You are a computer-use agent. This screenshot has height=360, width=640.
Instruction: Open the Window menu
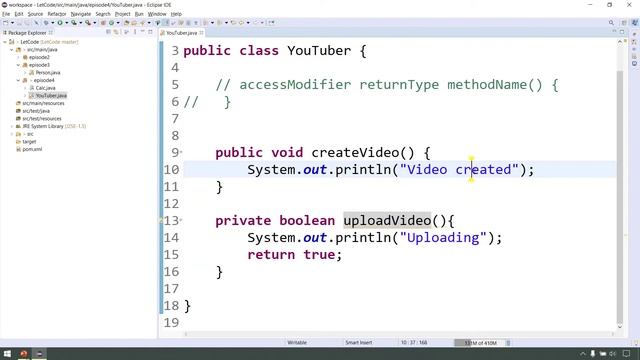tap(157, 14)
